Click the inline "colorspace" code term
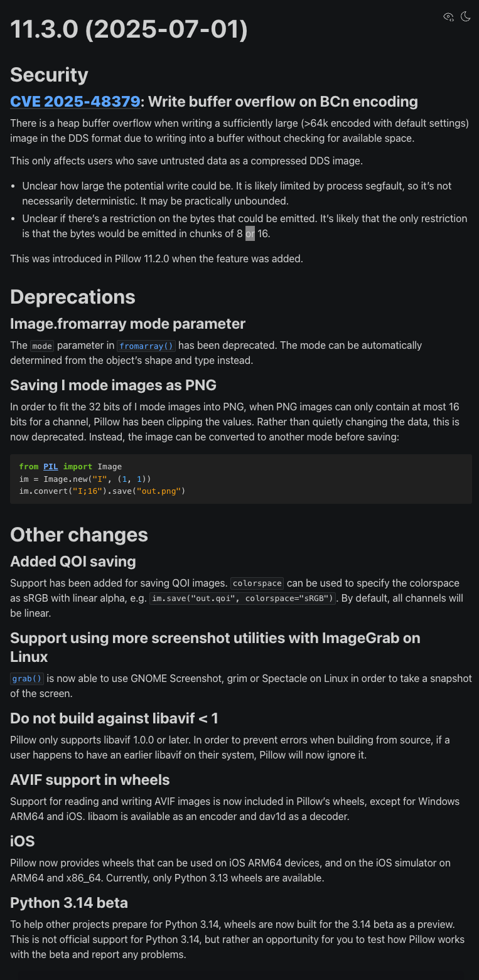The width and height of the screenshot is (479, 980). click(257, 583)
